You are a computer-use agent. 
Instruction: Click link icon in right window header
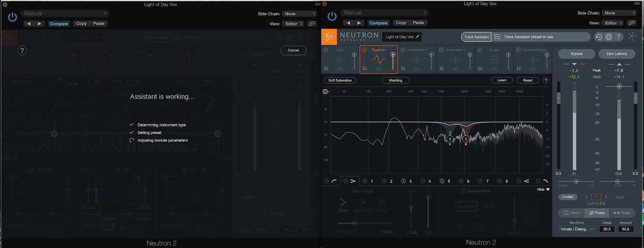(632, 23)
